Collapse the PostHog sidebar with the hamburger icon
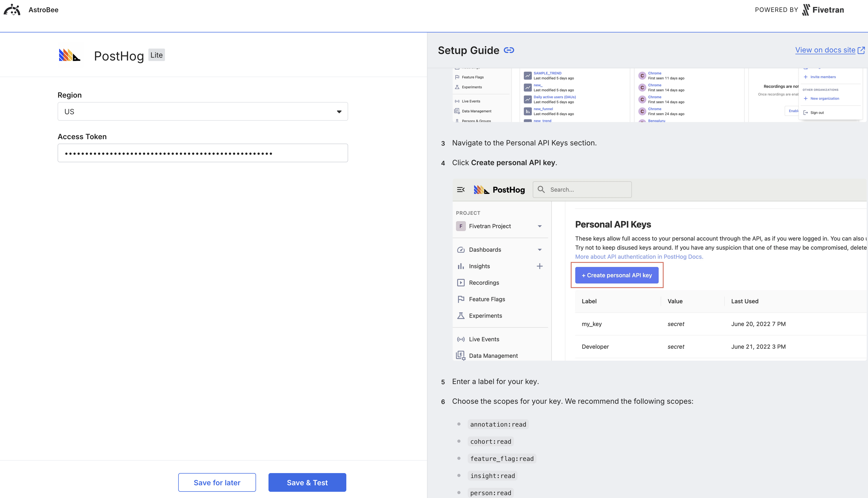The height and width of the screenshot is (498, 868). [461, 190]
